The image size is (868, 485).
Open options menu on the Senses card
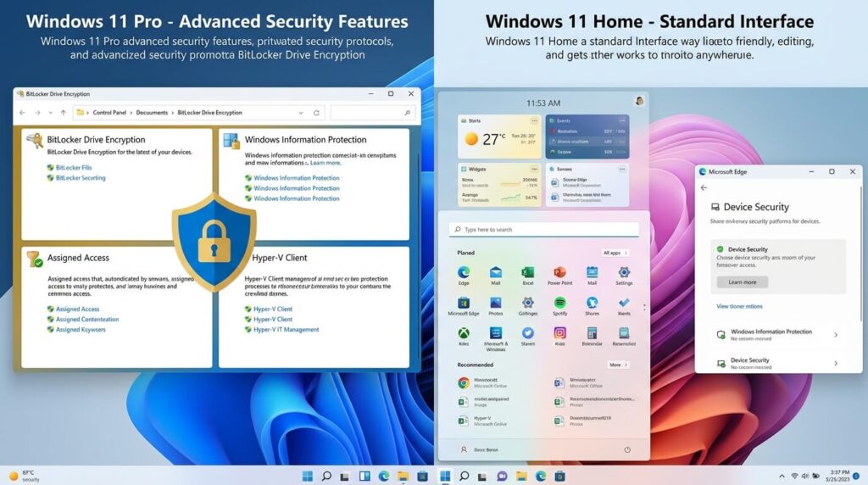click(x=622, y=169)
